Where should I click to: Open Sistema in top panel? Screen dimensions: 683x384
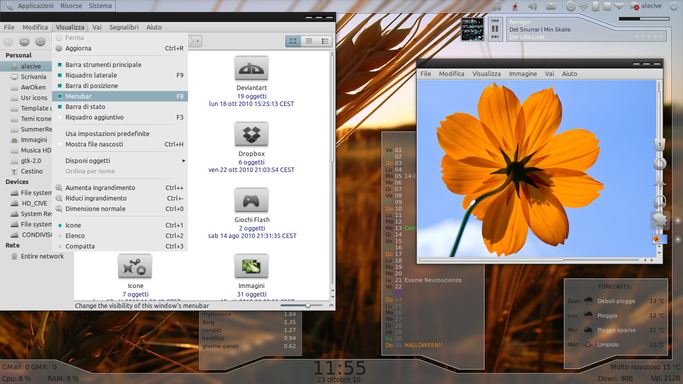100,6
